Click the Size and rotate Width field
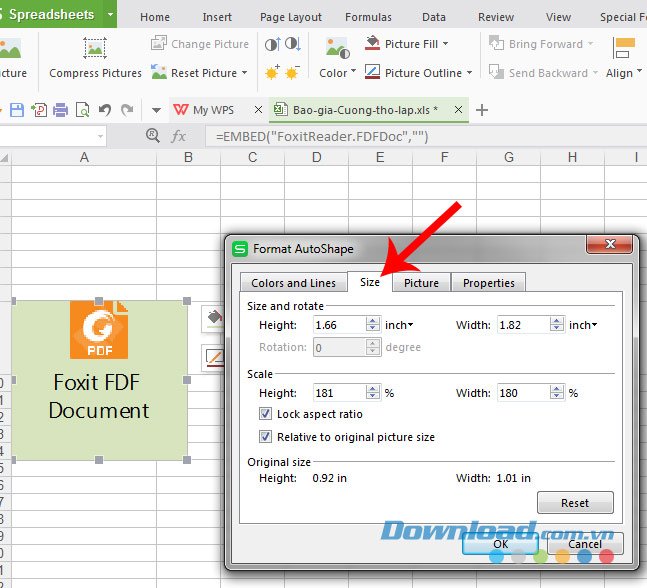647x588 pixels. pyautogui.click(x=523, y=325)
